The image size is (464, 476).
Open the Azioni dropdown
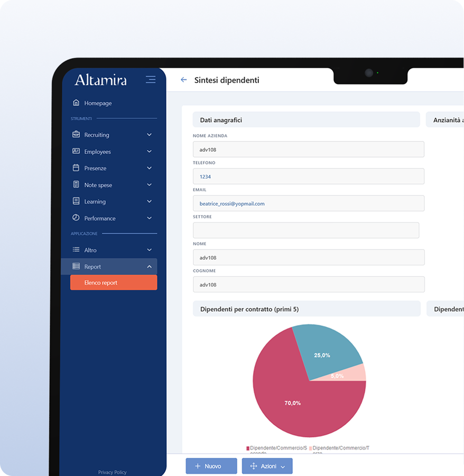click(x=267, y=466)
